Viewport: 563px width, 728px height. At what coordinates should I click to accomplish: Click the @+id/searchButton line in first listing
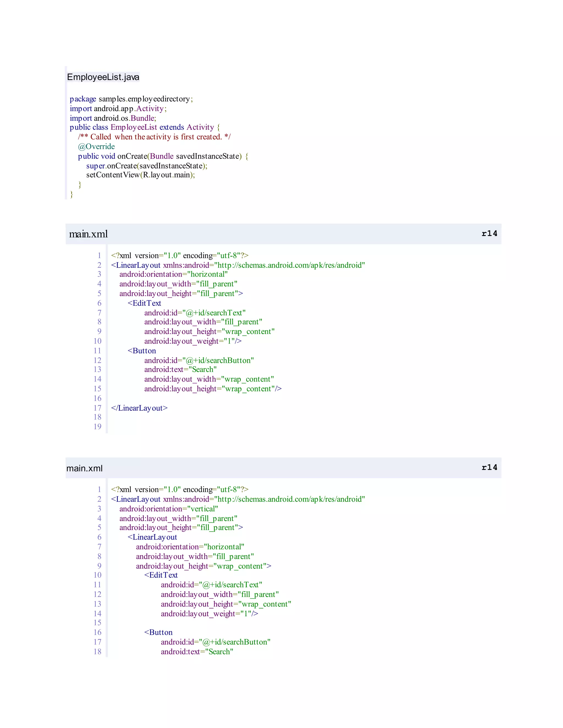(x=199, y=360)
